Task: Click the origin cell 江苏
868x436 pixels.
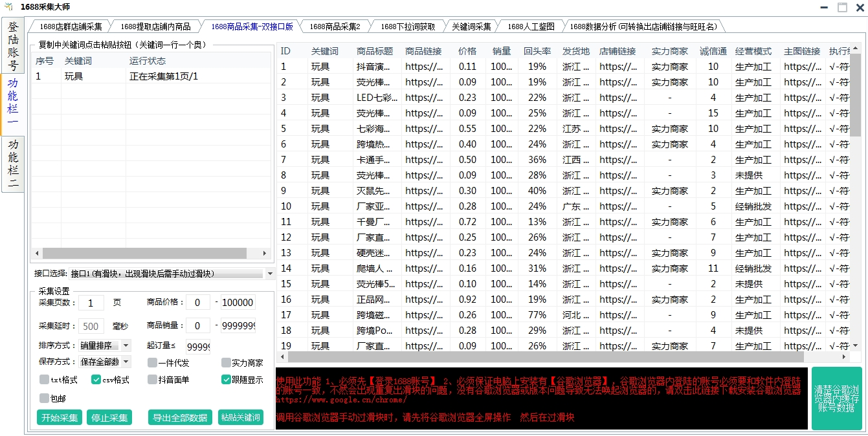Action: click(575, 129)
